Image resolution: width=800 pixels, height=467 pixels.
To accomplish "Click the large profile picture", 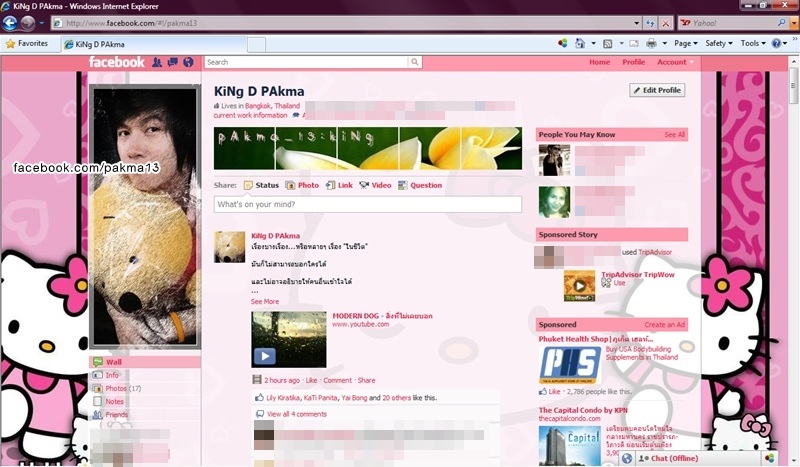I will (x=145, y=217).
